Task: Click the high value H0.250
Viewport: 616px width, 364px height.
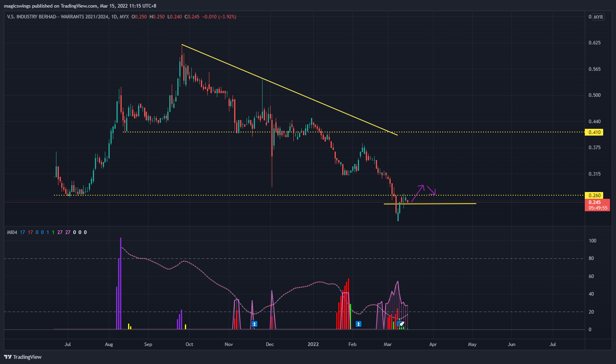Action: 157,17
